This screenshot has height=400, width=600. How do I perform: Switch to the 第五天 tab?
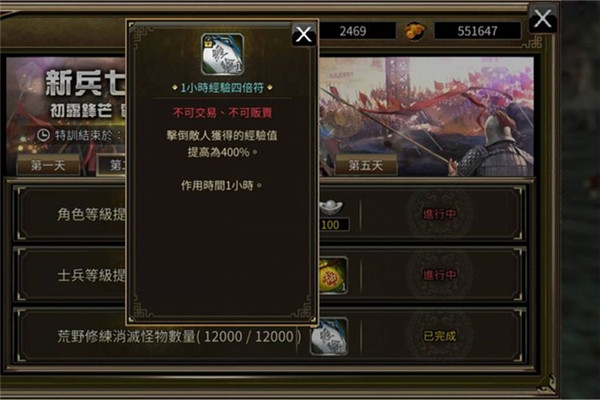(366, 165)
